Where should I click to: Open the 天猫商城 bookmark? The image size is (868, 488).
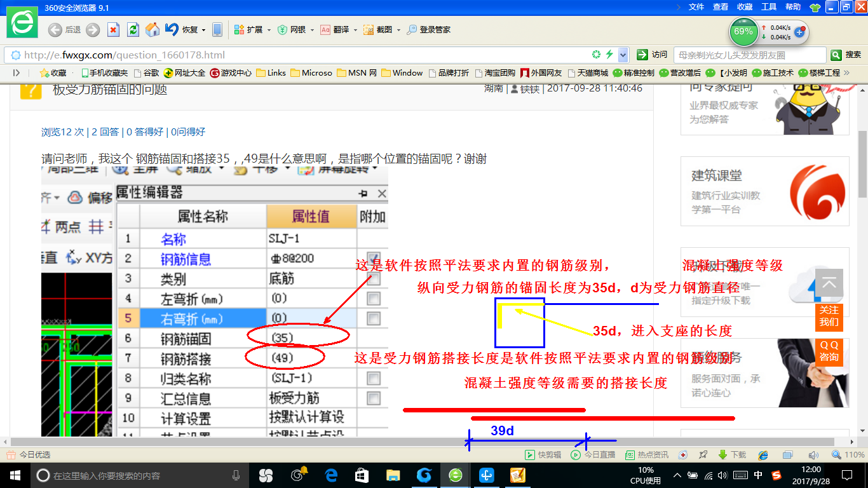[x=588, y=72]
